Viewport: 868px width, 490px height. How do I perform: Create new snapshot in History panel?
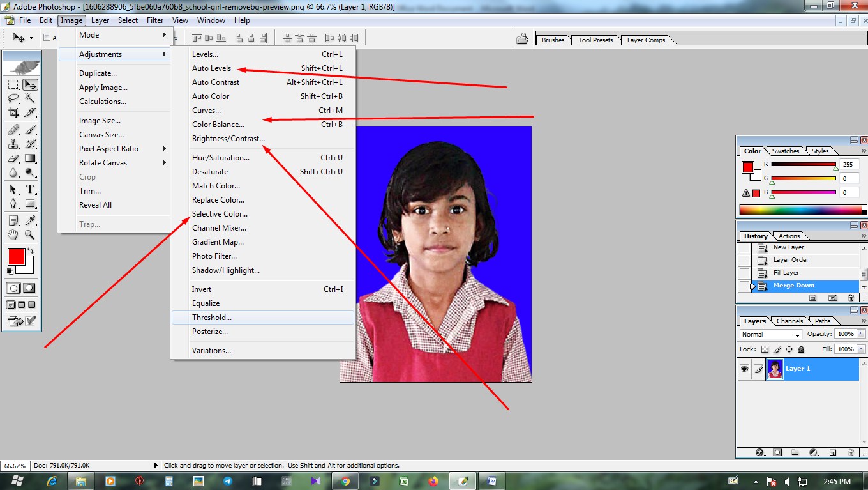[833, 298]
